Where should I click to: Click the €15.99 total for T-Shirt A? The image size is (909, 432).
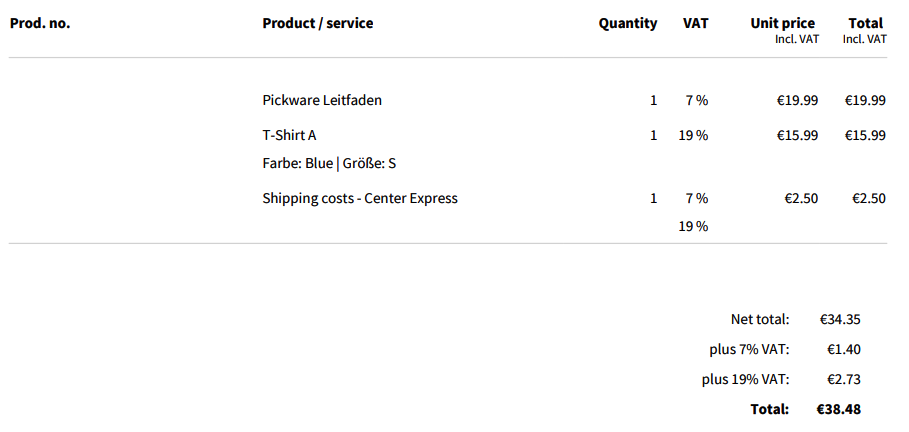(865, 135)
